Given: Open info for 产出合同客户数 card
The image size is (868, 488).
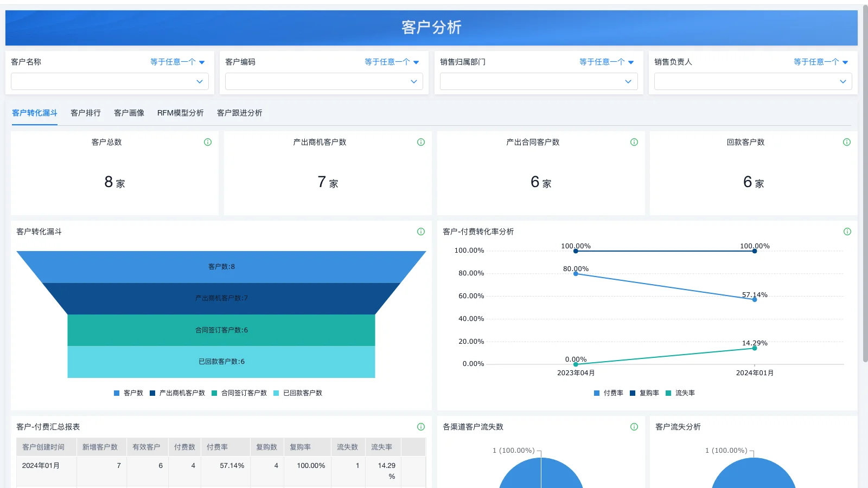Looking at the screenshot, I should tap(634, 142).
